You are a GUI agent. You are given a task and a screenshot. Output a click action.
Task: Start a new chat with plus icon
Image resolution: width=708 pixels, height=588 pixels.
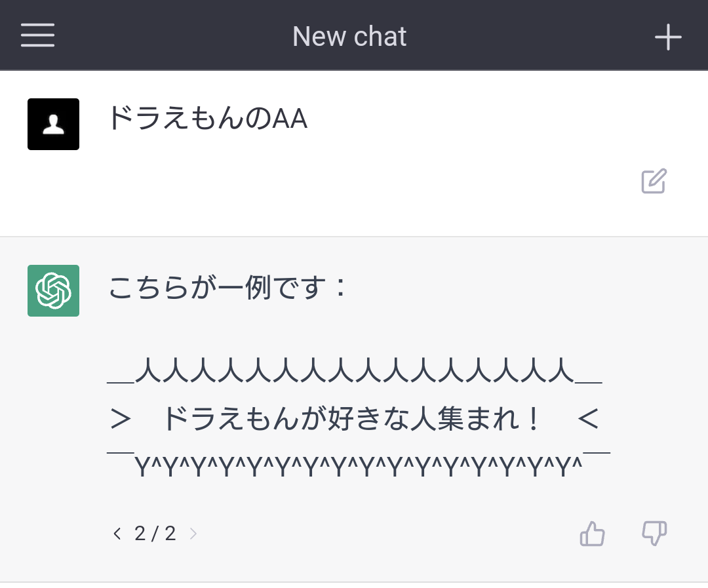point(668,37)
